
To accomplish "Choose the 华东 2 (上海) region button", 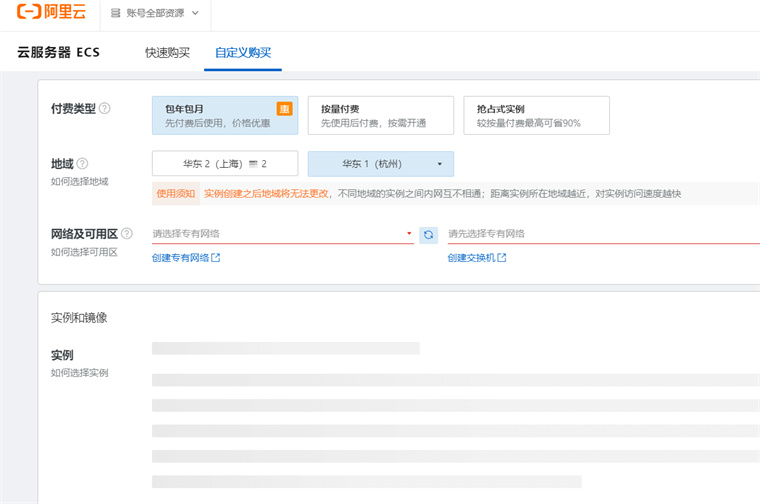I will click(224, 163).
